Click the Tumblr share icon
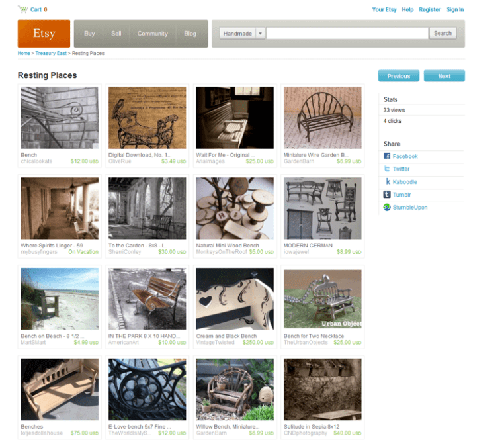This screenshot has height=448, width=502. click(387, 195)
